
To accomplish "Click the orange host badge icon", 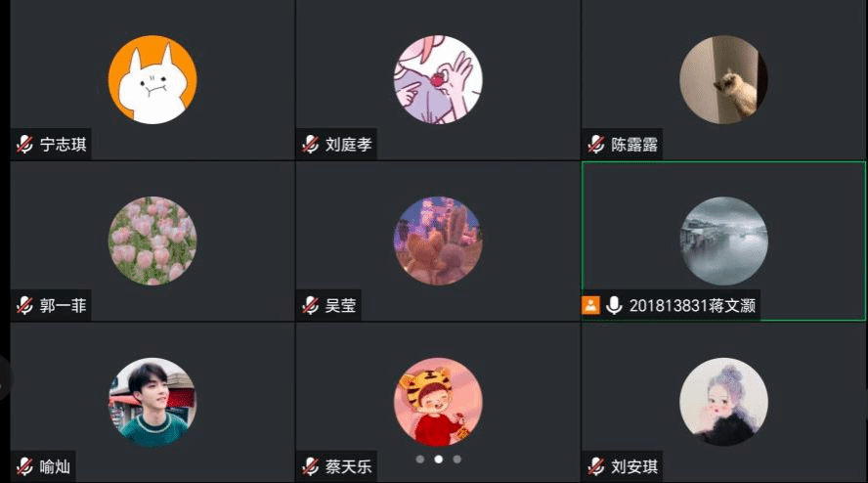I will click(590, 305).
